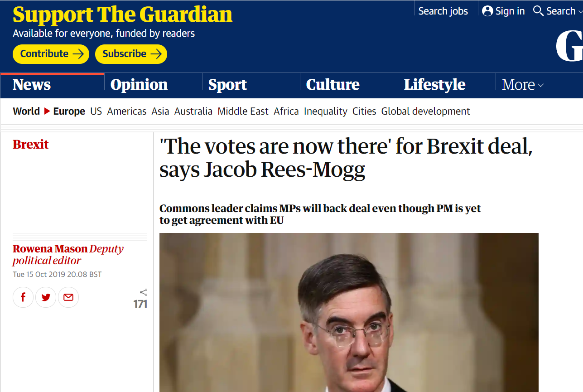Image resolution: width=583 pixels, height=392 pixels.
Task: Click the Sign in profile icon
Action: (487, 11)
